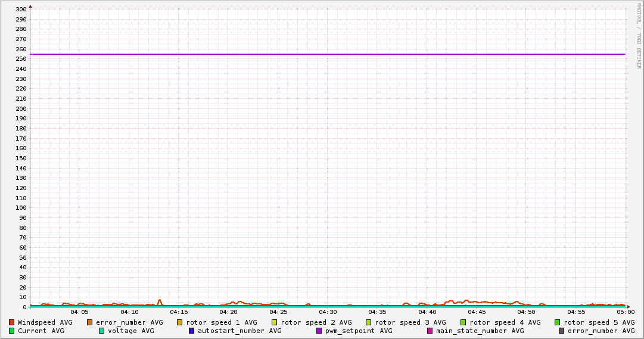Viewport: 644px width, 339px height.
Task: Click the 04:55 time axis label
Action: (x=576, y=312)
